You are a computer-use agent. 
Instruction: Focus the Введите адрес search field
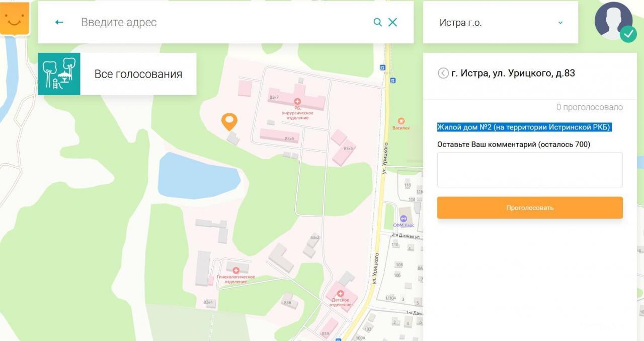pyautogui.click(x=224, y=22)
